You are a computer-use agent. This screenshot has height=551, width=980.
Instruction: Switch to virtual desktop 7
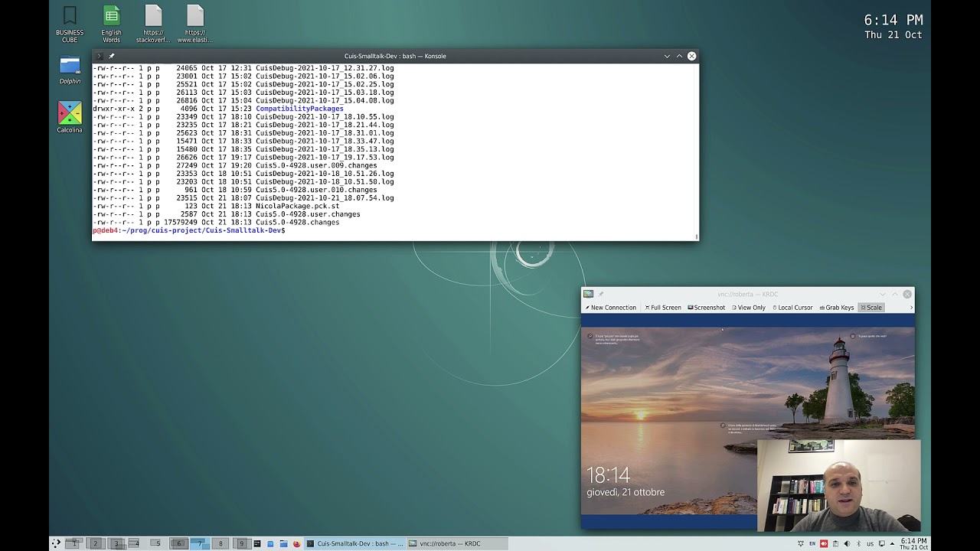(200, 543)
